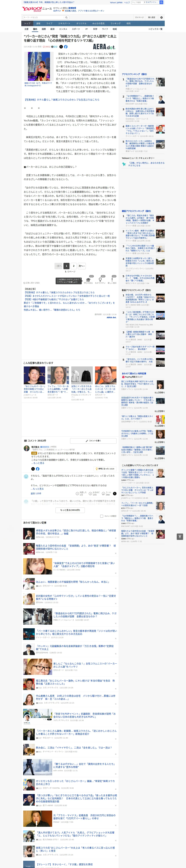Expand the 森高千里 comment with …もっと見る
Image resolution: width=186 pixels, height=868 pixels.
[x=37, y=489]
